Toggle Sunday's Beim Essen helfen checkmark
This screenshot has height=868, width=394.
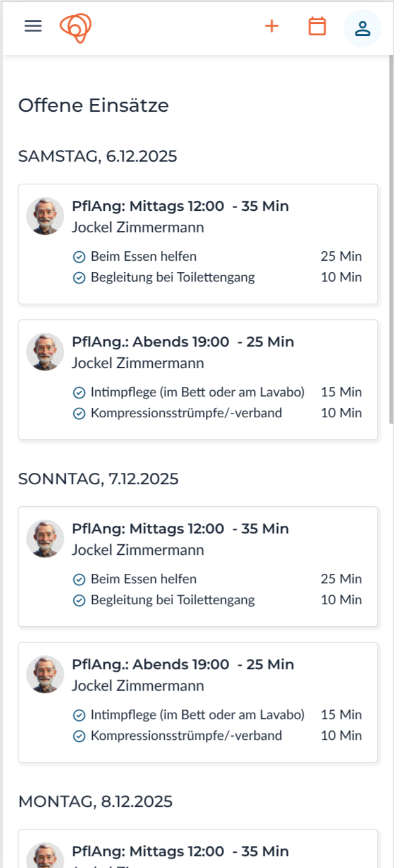coord(79,580)
